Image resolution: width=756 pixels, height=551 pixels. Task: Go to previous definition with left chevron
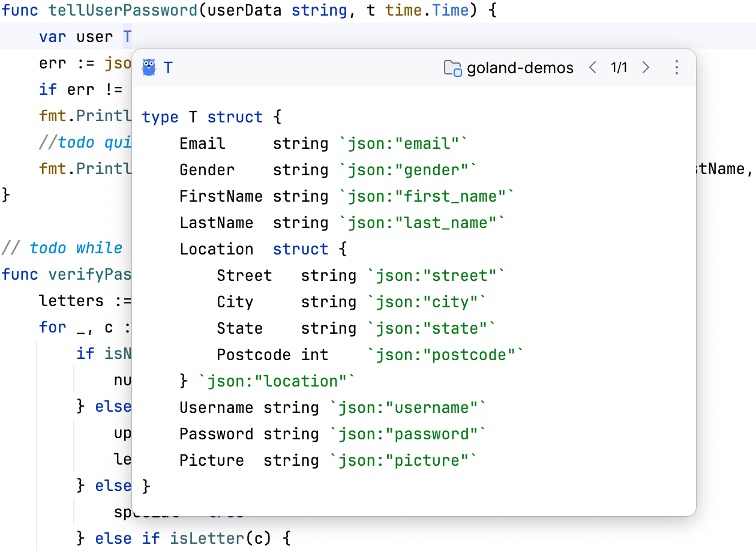pos(593,68)
